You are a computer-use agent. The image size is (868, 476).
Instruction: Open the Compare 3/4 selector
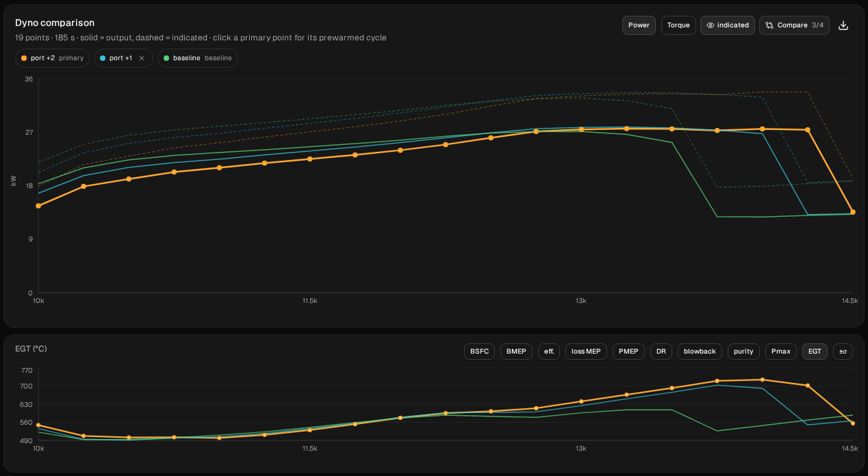pyautogui.click(x=794, y=25)
